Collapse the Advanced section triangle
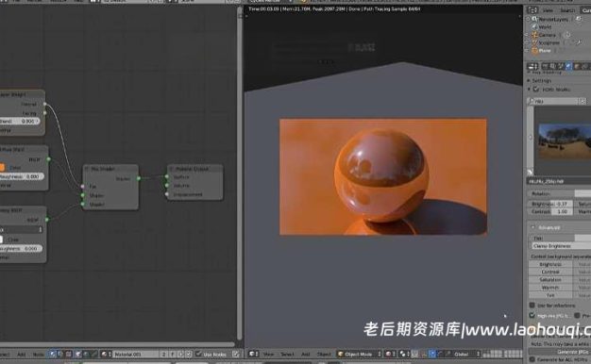This screenshot has width=591, height=364. (533, 227)
